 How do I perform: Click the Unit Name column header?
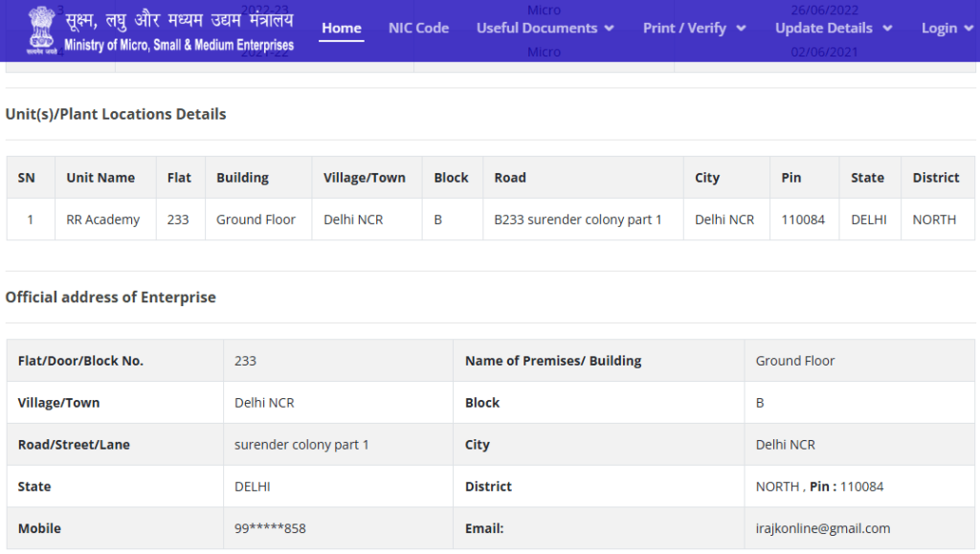click(x=100, y=177)
